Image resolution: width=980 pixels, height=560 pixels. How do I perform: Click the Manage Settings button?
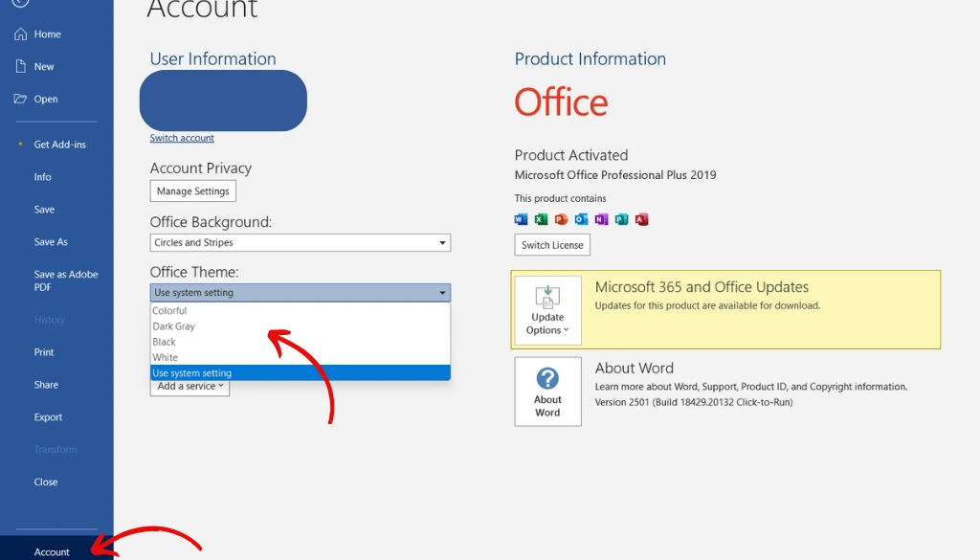[x=193, y=191]
